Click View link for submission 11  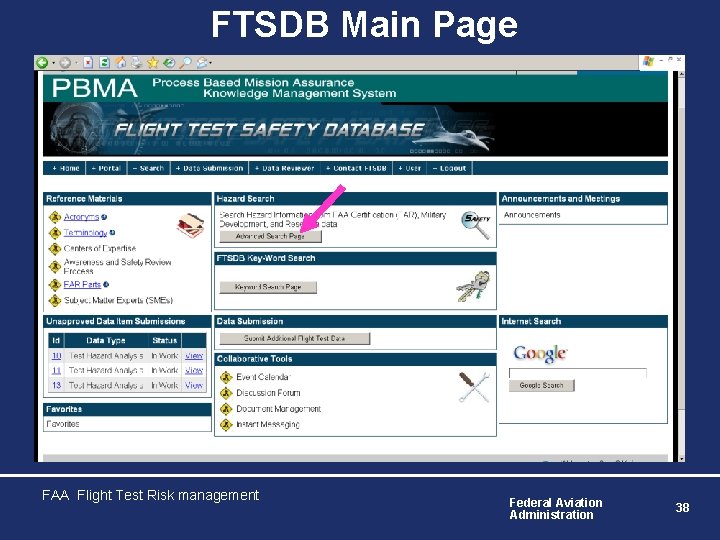coord(194,371)
